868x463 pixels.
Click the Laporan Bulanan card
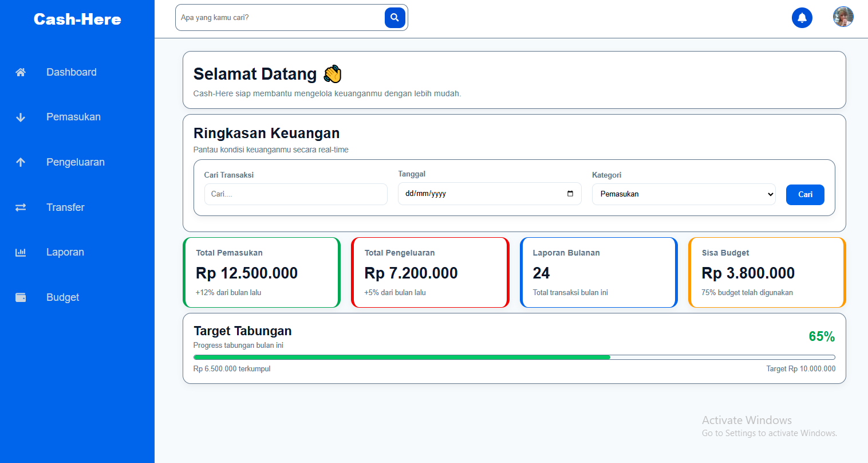coord(599,273)
